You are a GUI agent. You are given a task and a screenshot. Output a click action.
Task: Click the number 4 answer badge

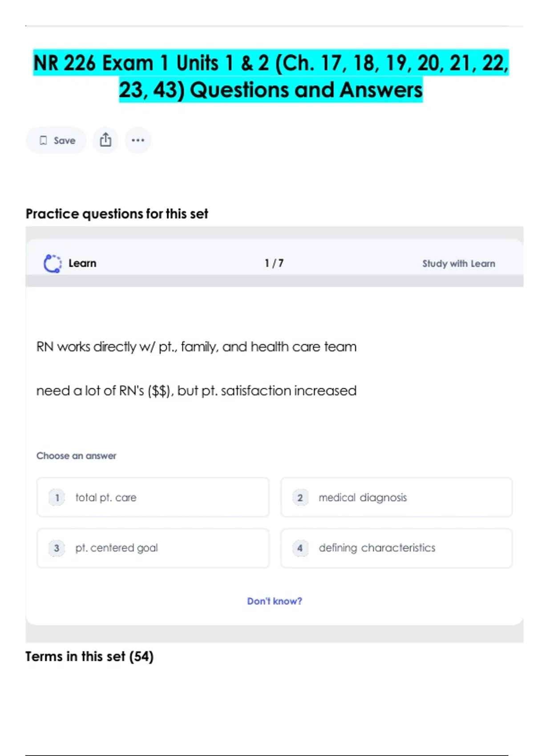[x=300, y=548]
